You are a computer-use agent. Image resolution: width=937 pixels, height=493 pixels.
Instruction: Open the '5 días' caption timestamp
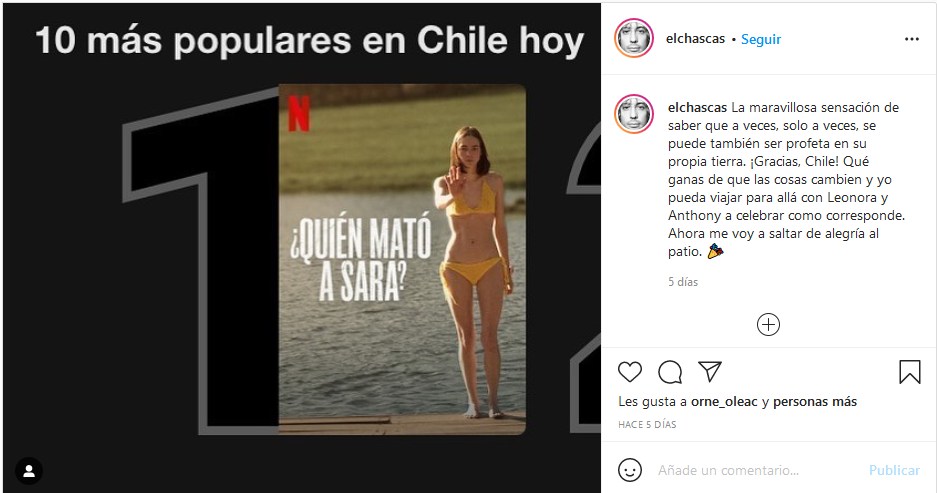pyautogui.click(x=683, y=281)
